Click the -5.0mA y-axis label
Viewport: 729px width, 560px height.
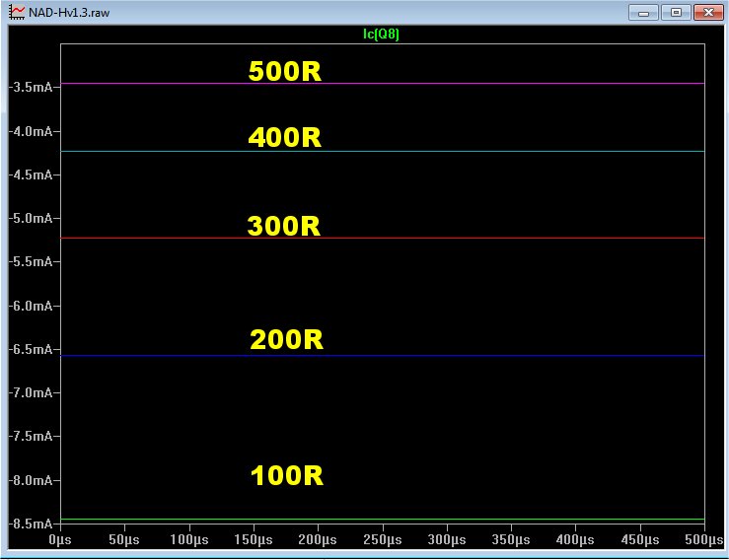tap(31, 219)
